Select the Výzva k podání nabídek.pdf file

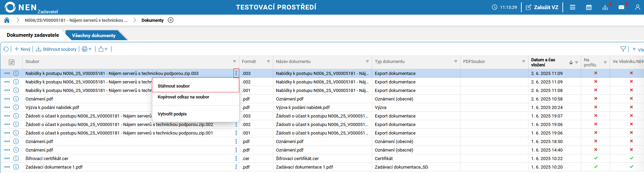click(52, 107)
